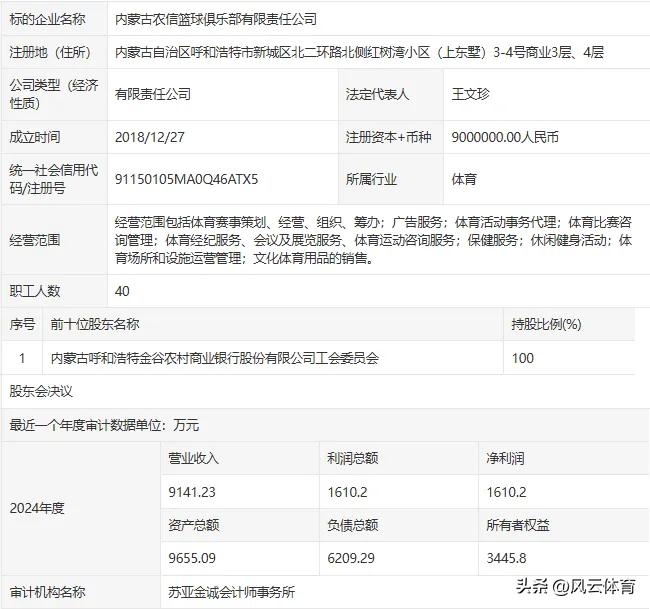Click the 公司类型（经济性质）label

[54, 94]
